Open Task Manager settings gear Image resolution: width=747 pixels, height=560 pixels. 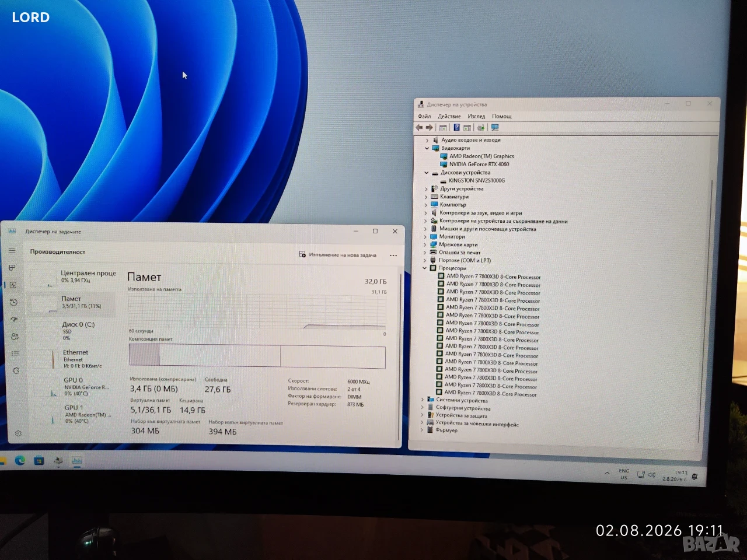click(18, 433)
